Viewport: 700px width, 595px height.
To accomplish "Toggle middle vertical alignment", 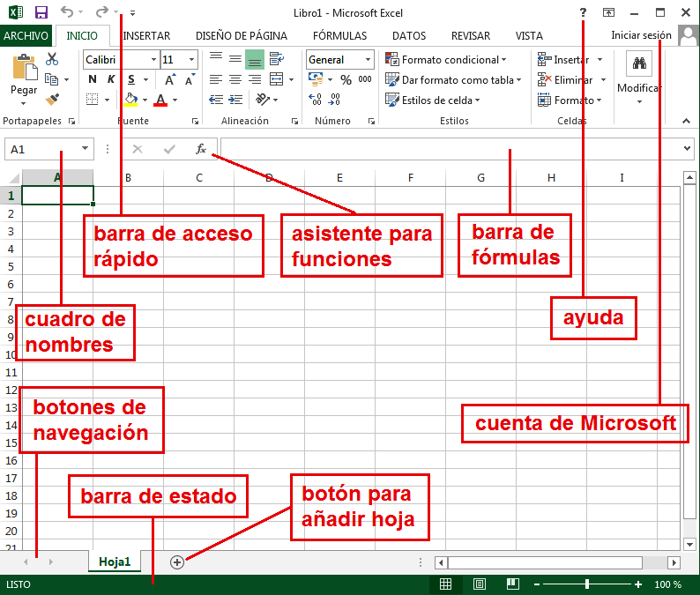I will (235, 59).
